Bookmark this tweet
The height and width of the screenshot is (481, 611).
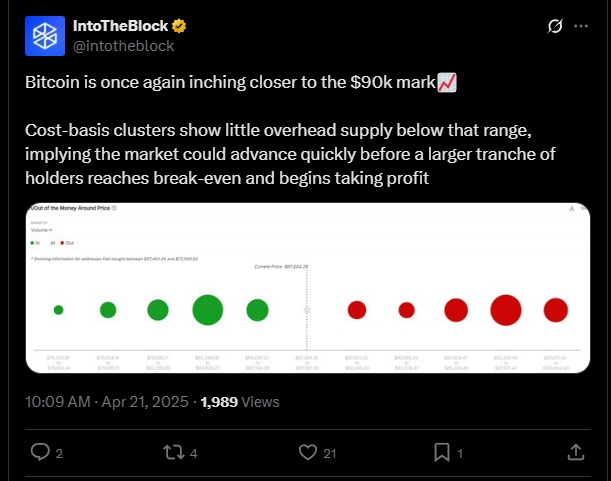click(441, 453)
